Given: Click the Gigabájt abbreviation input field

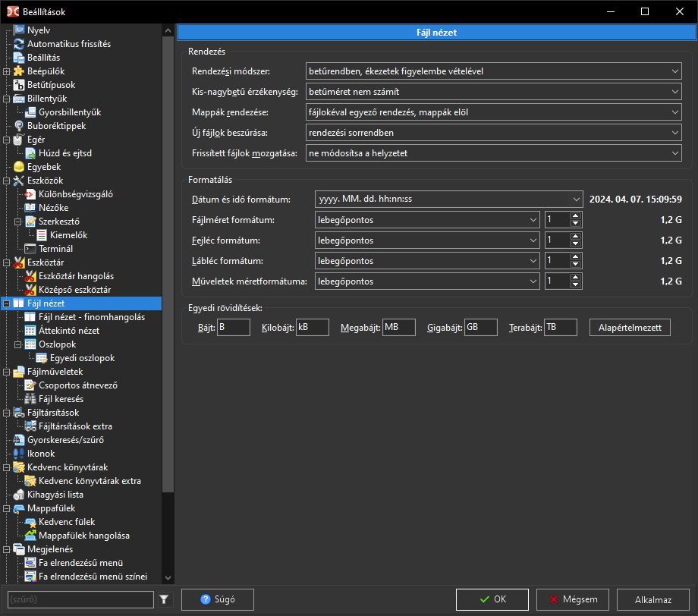Looking at the screenshot, I should tap(481, 327).
